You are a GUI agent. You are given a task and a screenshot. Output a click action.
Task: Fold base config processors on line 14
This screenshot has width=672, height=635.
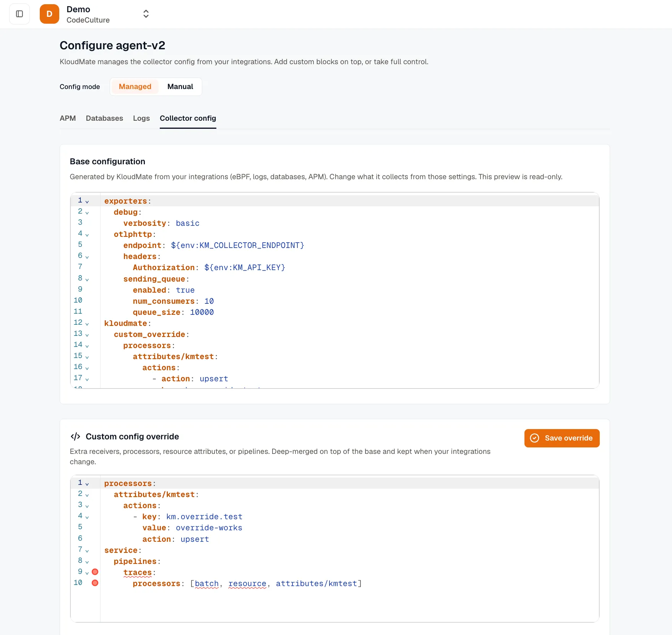pos(87,346)
